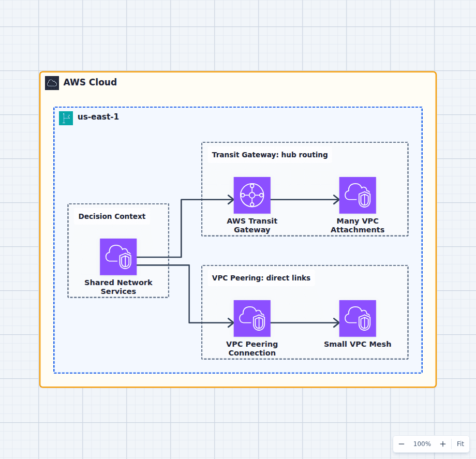Select the AWS Transit Gateway icon

tap(252, 195)
